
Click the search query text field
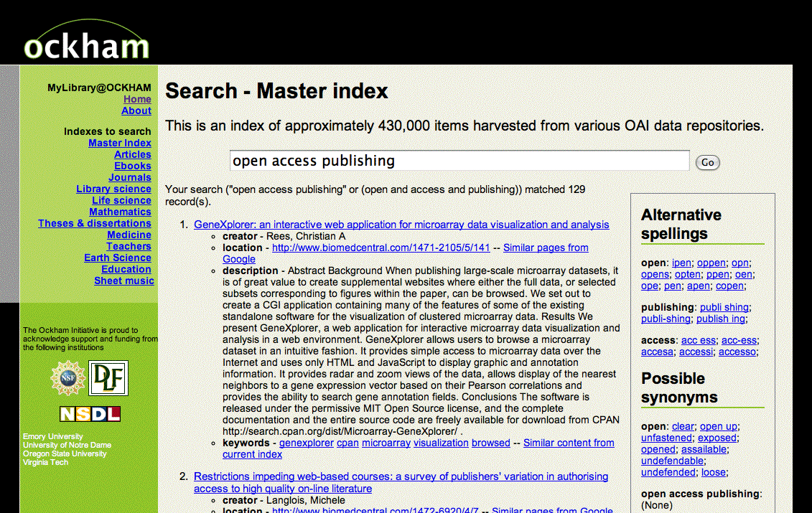pos(459,161)
